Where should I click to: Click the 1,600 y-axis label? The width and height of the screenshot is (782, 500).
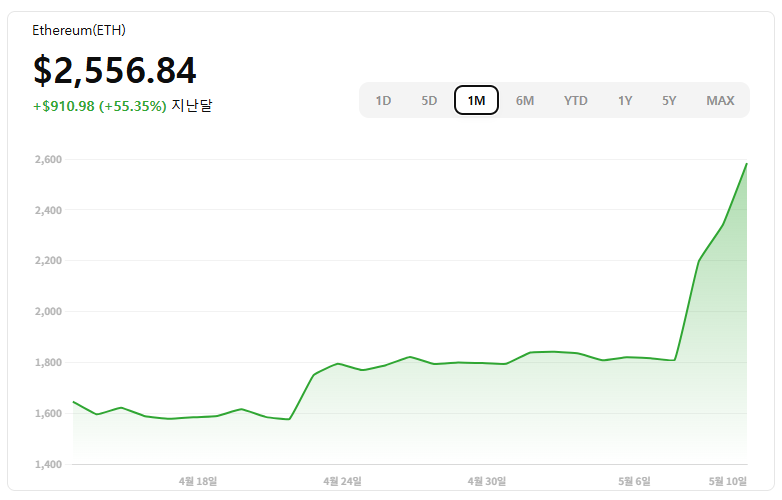click(48, 413)
